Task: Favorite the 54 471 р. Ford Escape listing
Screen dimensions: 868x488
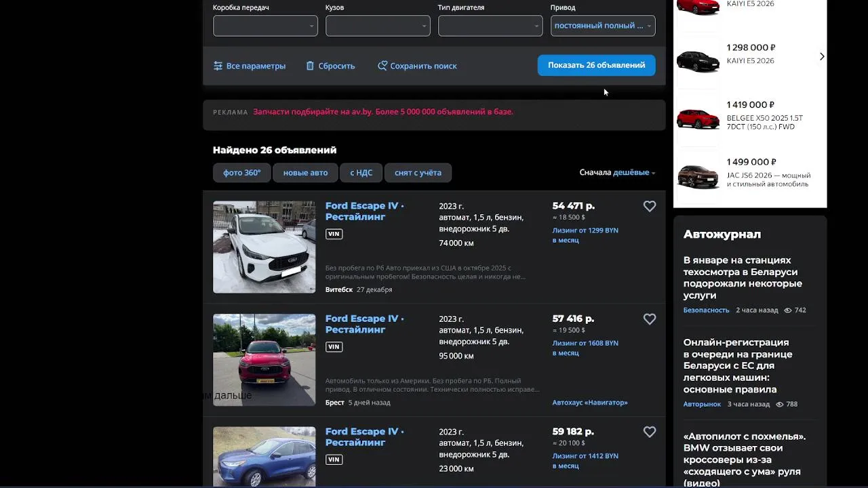Action: 650,207
